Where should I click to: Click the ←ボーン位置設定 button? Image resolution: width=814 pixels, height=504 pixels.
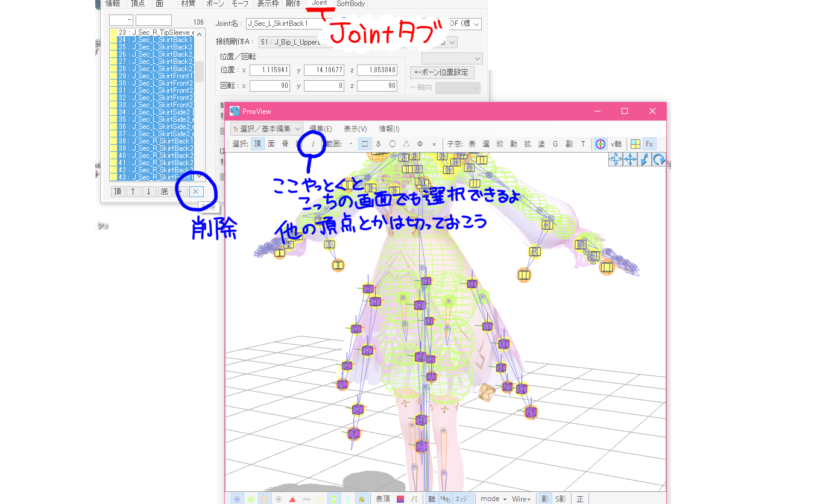(442, 72)
